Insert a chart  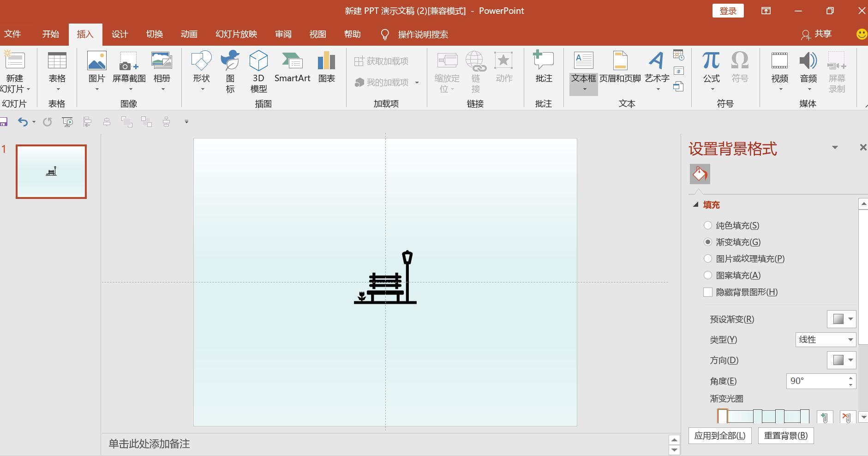326,69
